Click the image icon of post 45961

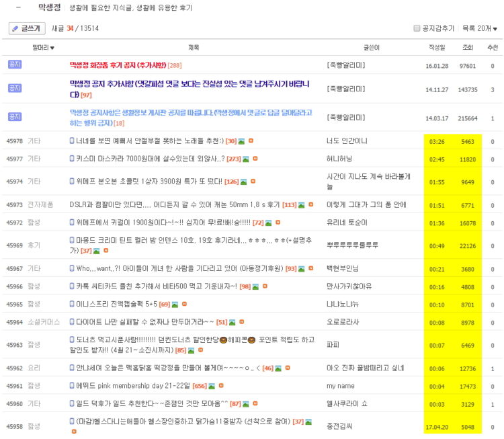coord(212,386)
